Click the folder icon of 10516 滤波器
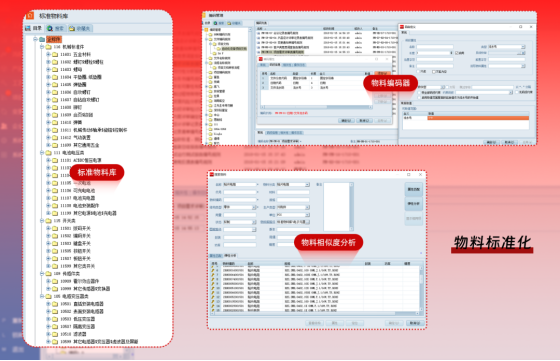Screen dimensions: 560x361 coord(55,334)
